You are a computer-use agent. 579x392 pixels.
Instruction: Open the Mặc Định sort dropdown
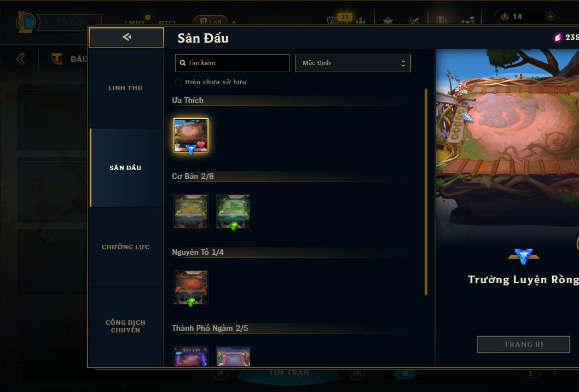(353, 63)
